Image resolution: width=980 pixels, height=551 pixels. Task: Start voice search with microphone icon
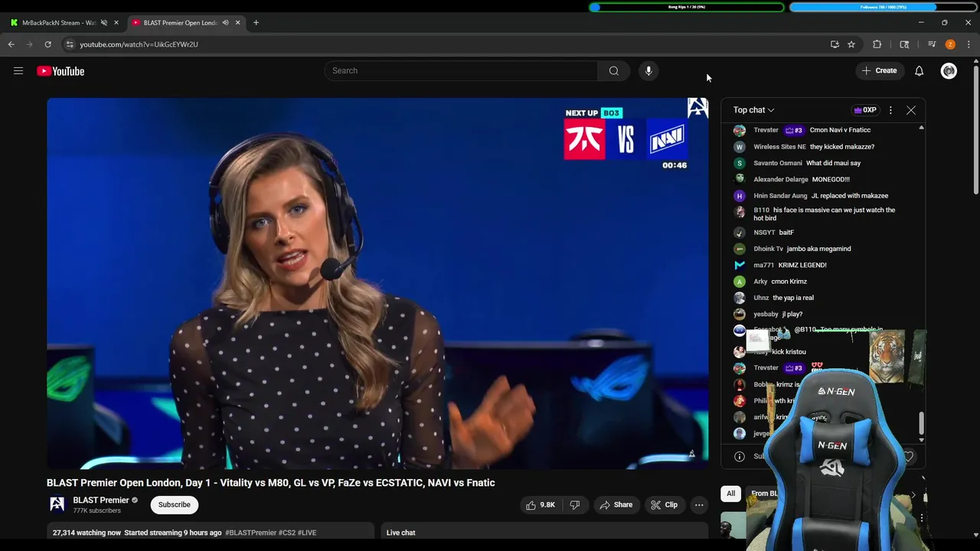(648, 70)
